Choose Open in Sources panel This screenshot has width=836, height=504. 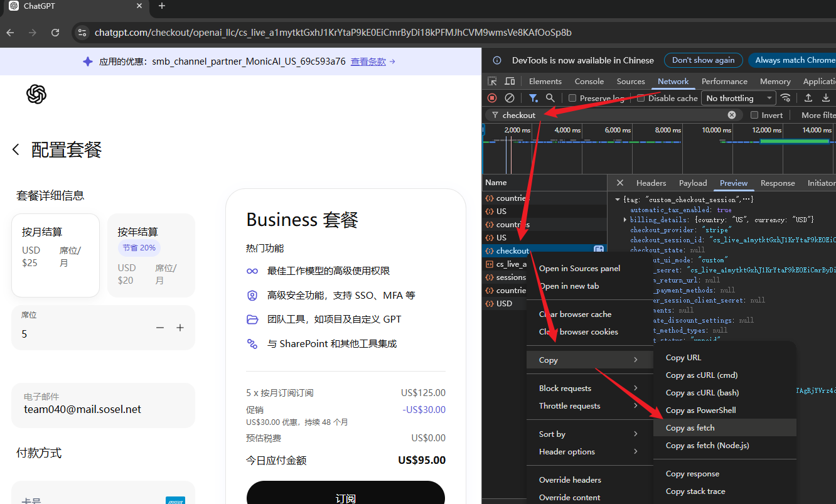[589, 268]
